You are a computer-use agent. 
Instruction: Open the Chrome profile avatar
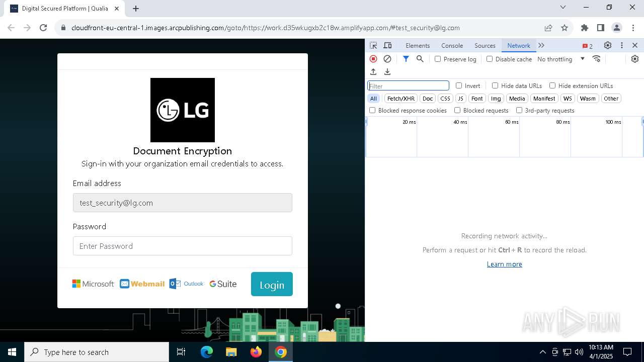click(617, 28)
